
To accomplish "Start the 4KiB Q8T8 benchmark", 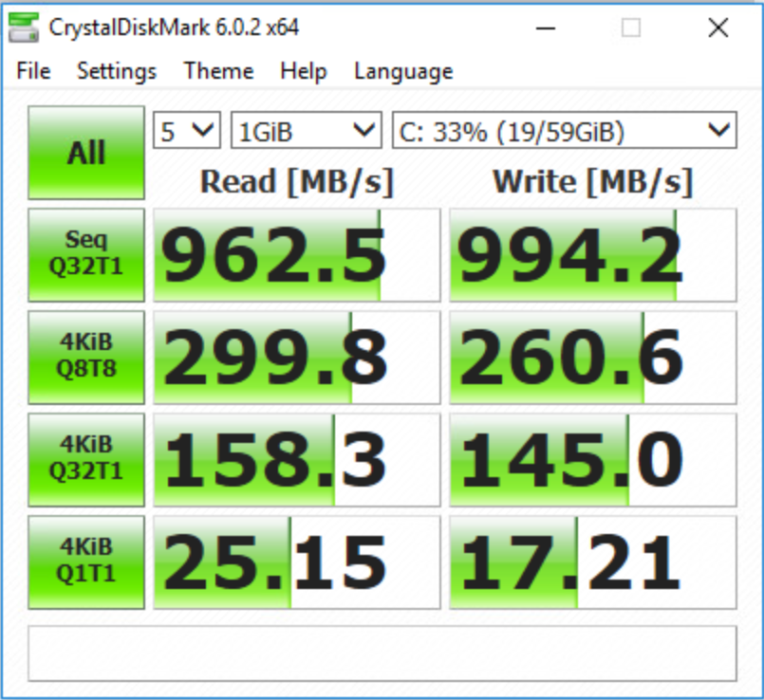I will point(86,357).
